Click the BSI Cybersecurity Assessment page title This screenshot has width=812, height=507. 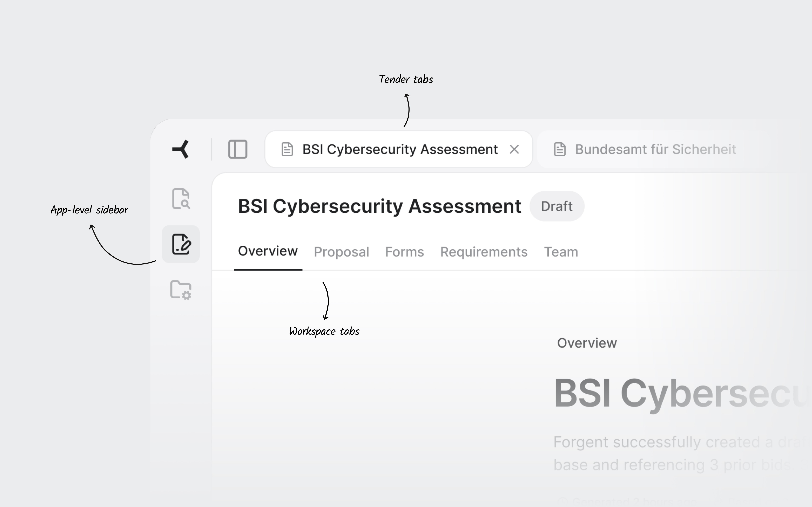379,206
